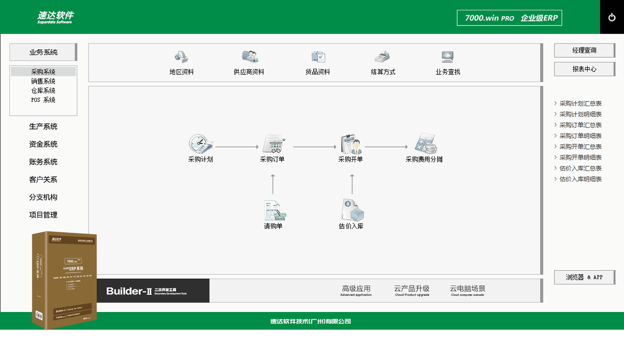Open 请购单 requisition form icon
The image size is (624, 364).
point(272,213)
